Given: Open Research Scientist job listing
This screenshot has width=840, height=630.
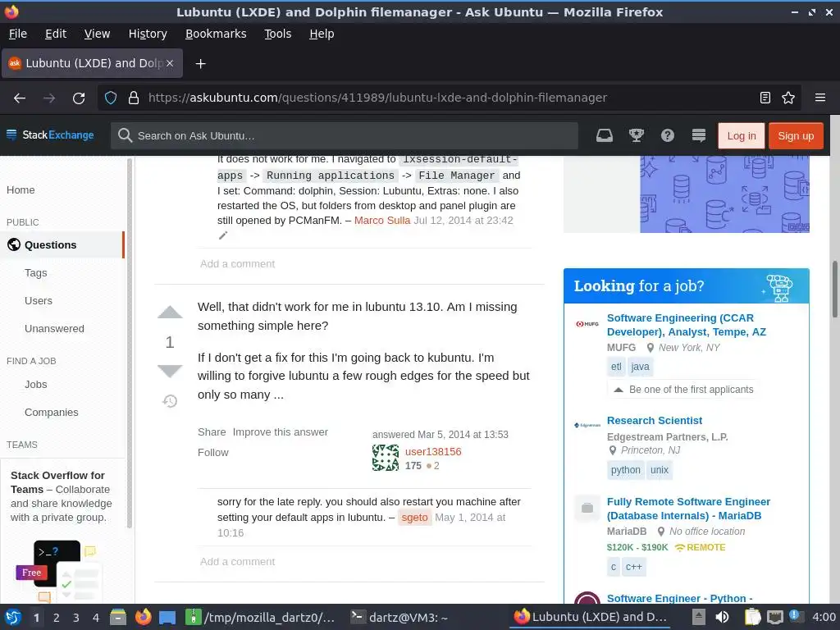Looking at the screenshot, I should pos(654,421).
